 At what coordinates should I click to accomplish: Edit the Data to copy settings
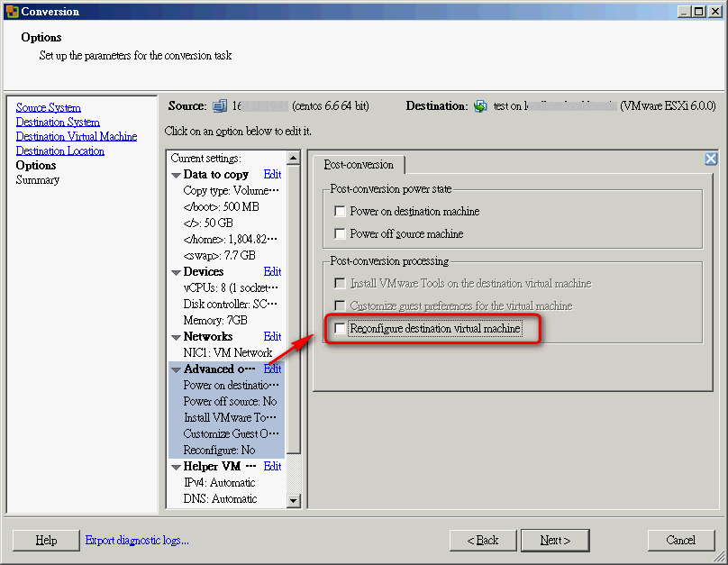(272, 174)
